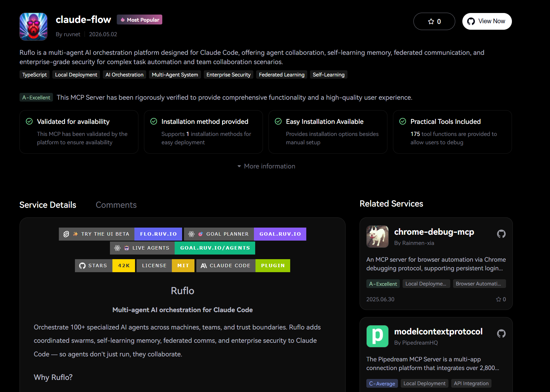Select the TypeScript tag

tap(34, 75)
